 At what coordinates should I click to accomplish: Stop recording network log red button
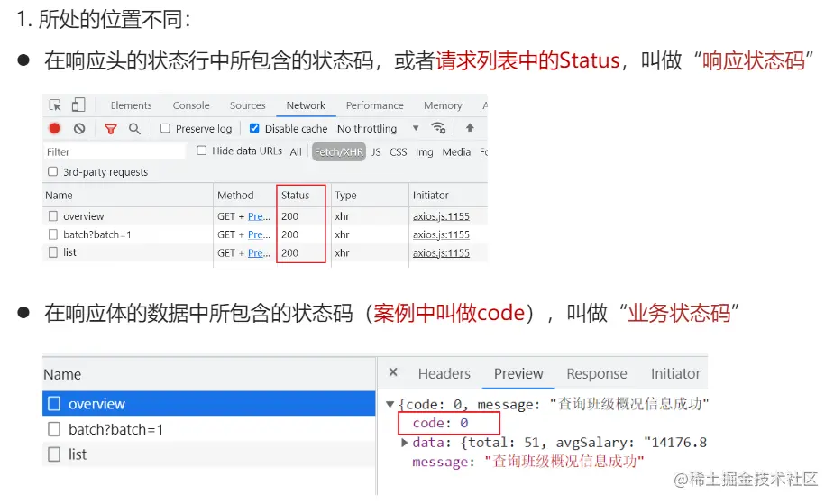[54, 128]
